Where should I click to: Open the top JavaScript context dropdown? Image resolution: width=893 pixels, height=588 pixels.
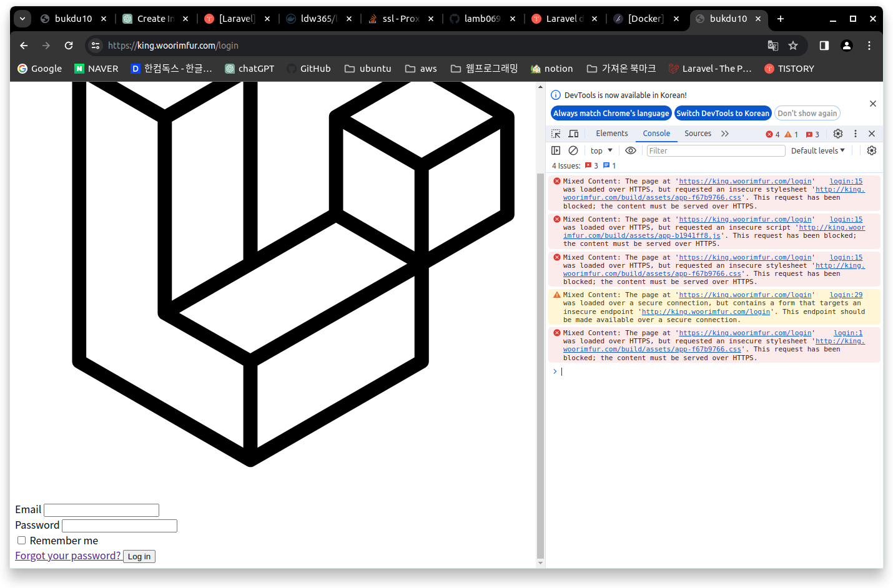pos(601,150)
